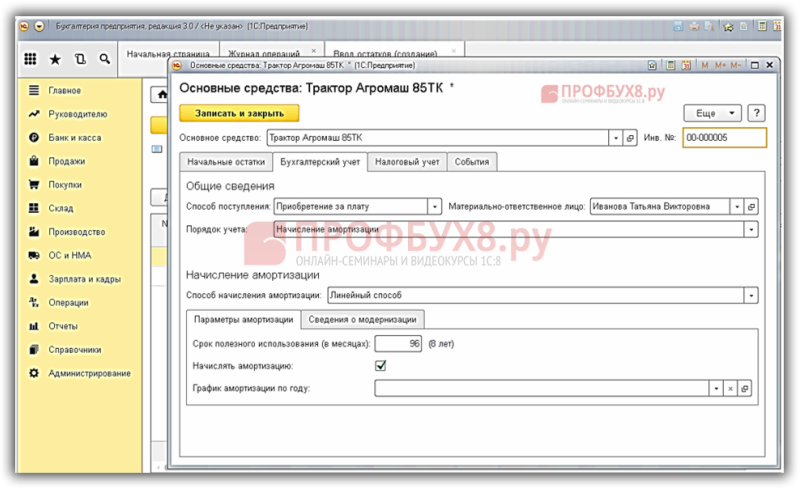Open Favorites star icon in tools panel
The image size is (800, 489).
pos(55,60)
